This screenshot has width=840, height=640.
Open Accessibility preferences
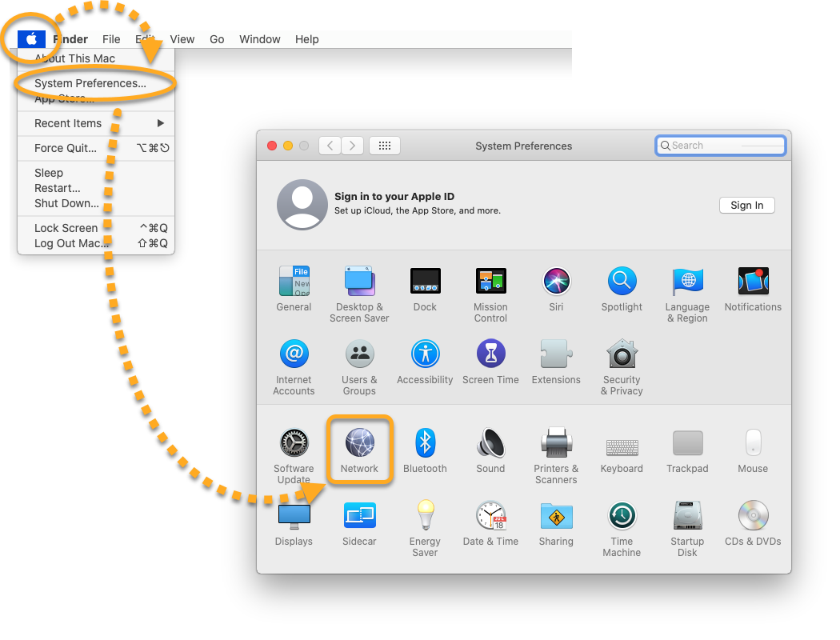[425, 362]
